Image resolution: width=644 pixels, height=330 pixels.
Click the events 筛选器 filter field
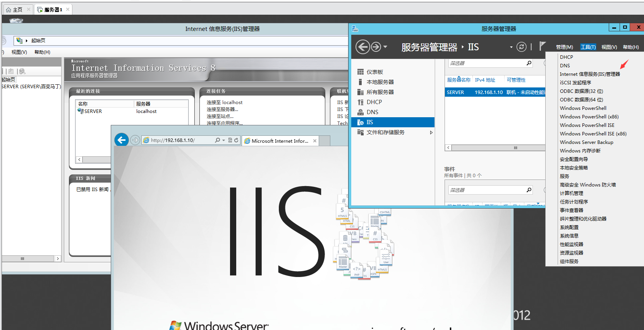pyautogui.click(x=486, y=190)
